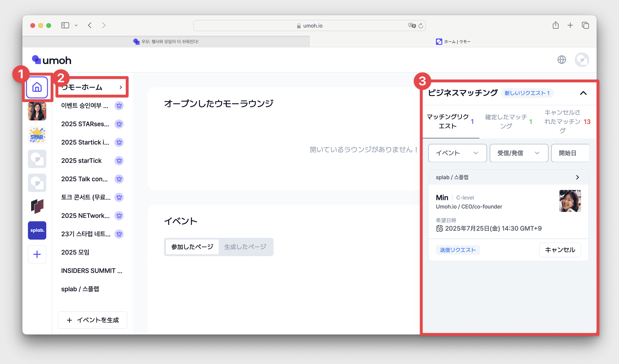Image resolution: width=619 pixels, height=364 pixels.
Task: Click the plus icon to add workspace
Action: (x=37, y=254)
